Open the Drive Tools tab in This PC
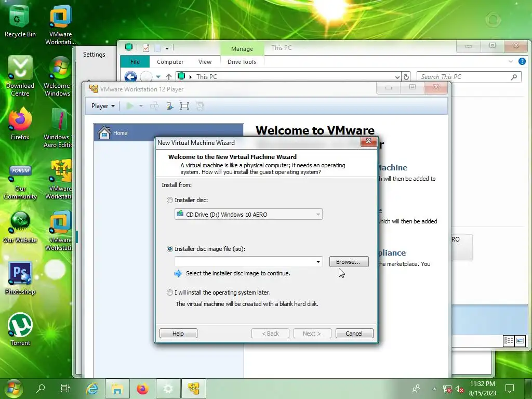This screenshot has height=399, width=532. (x=242, y=62)
